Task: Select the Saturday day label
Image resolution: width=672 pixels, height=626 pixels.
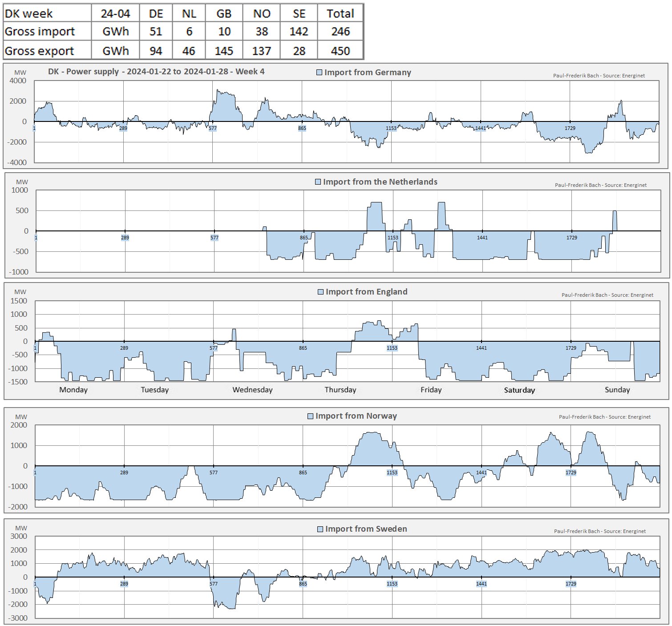Action: pyautogui.click(x=519, y=390)
